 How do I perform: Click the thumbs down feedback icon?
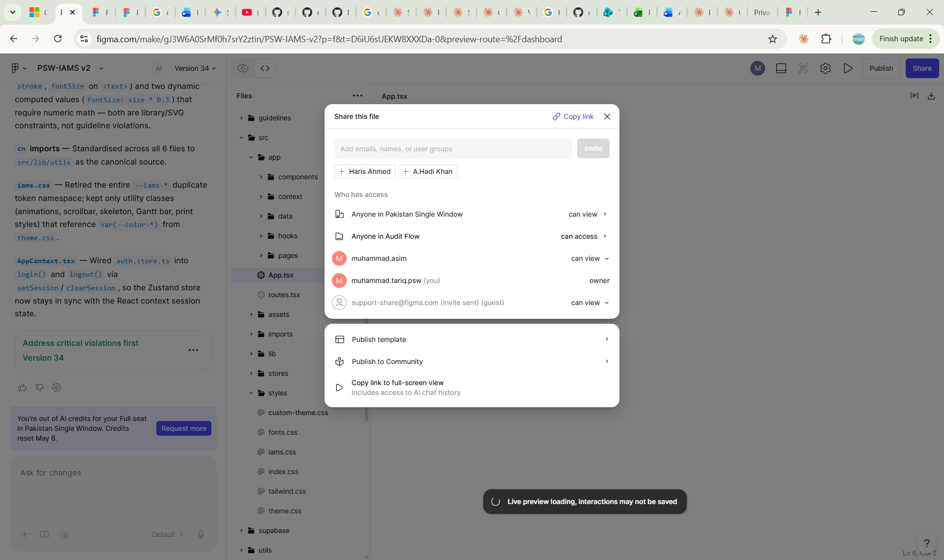[39, 388]
